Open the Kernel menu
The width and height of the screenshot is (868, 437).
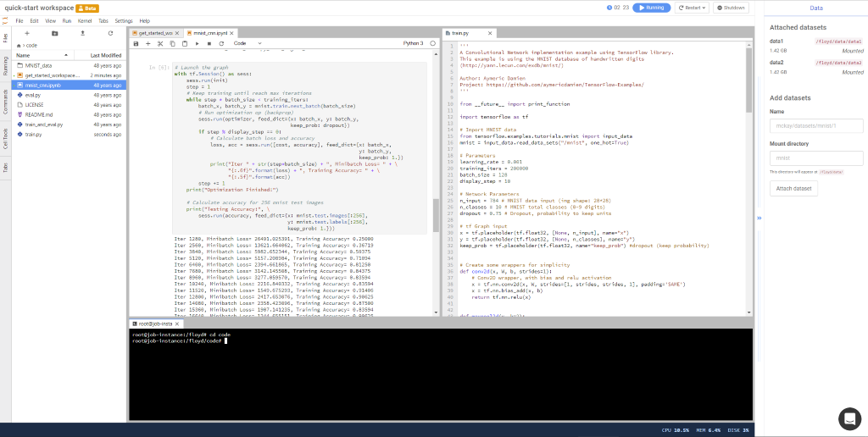[x=85, y=20]
